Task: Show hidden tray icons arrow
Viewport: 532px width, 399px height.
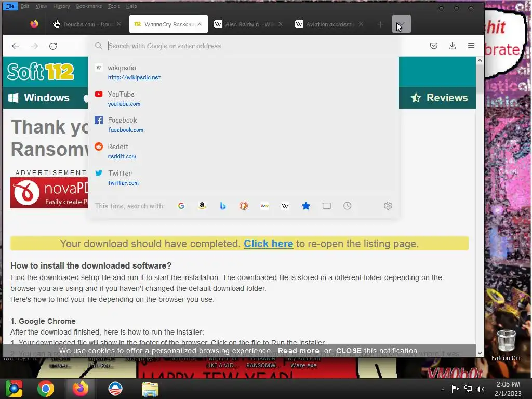Action: pos(443,389)
